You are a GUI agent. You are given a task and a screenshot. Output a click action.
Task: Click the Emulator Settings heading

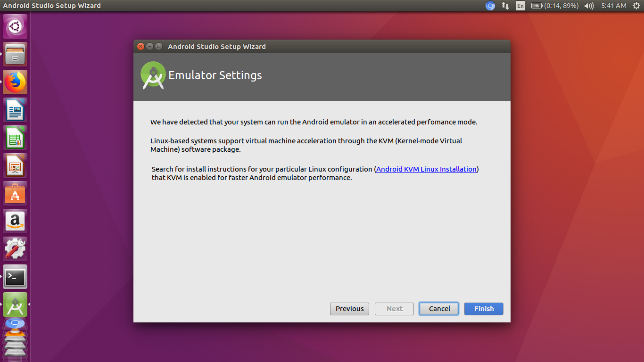[215, 75]
